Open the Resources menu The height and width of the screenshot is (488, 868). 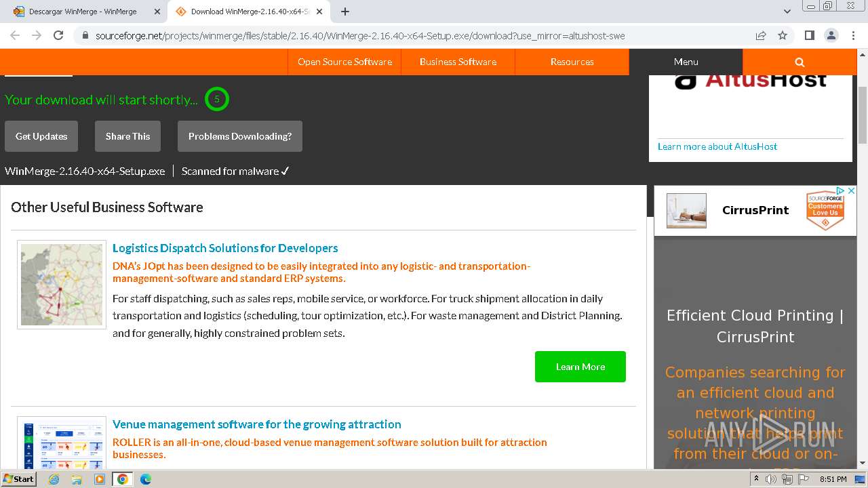pyautogui.click(x=572, y=62)
